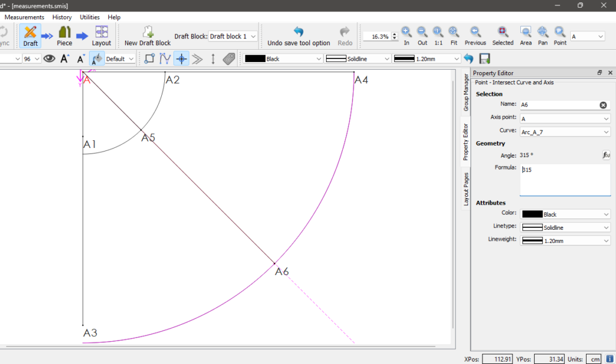
Task: Open toolbar 1.20mm lineweight dropdown
Action: pos(427,58)
